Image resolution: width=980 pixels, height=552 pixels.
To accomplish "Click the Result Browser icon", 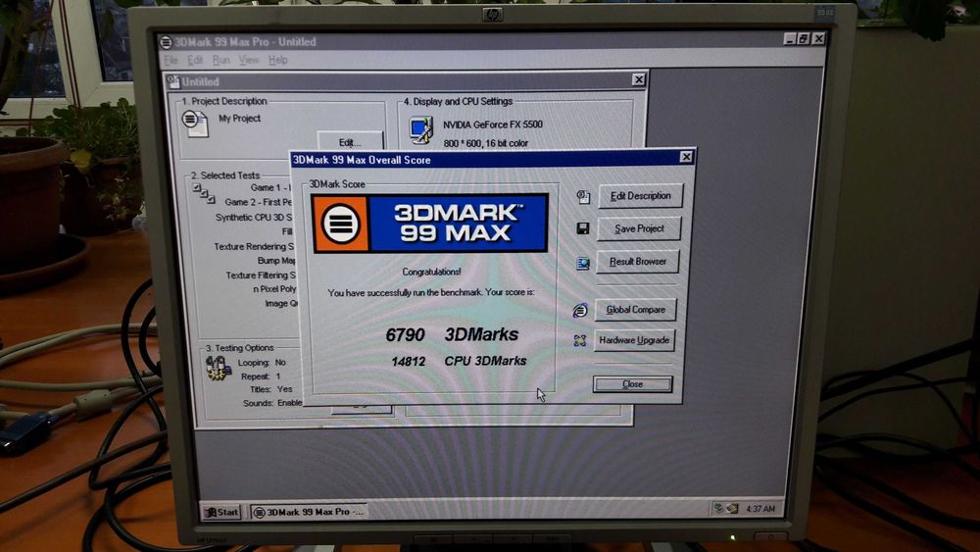I will (582, 263).
